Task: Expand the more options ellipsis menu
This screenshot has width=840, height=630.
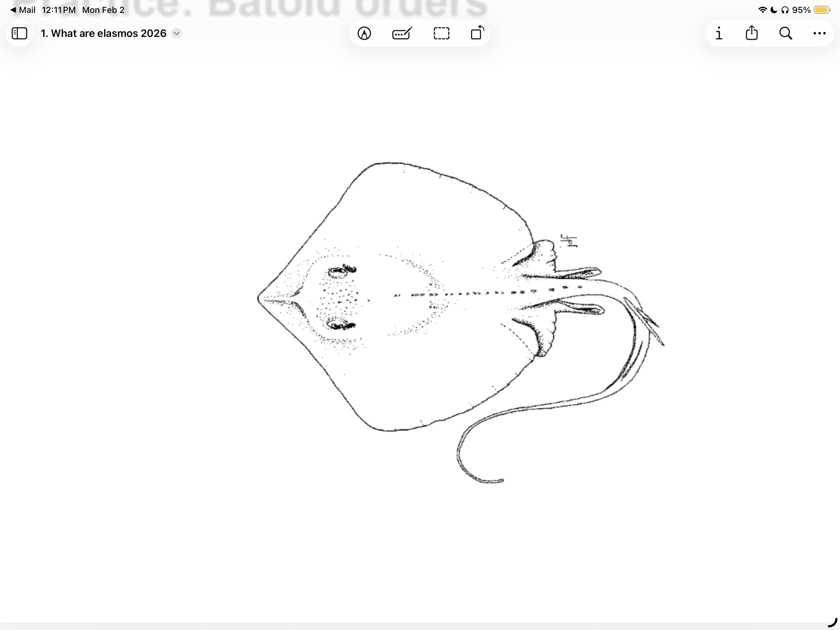Action: point(819,34)
